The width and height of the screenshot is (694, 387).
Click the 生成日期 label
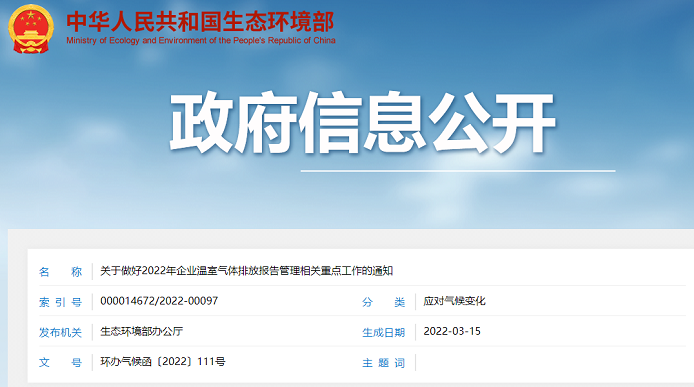pyautogui.click(x=383, y=333)
